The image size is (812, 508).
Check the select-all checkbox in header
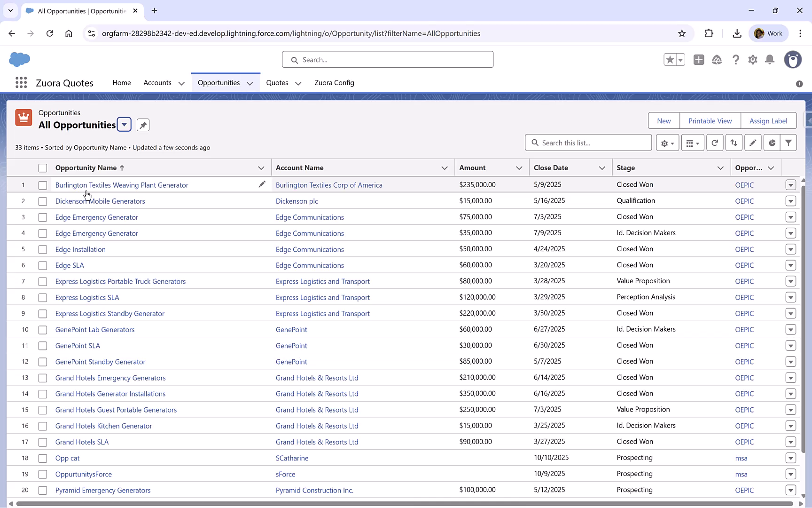[x=43, y=167]
